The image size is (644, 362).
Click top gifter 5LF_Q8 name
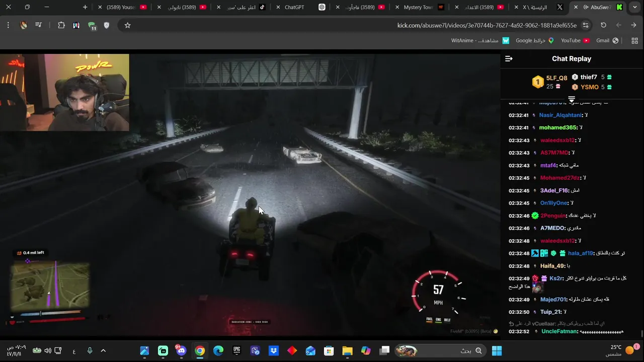pos(556,78)
